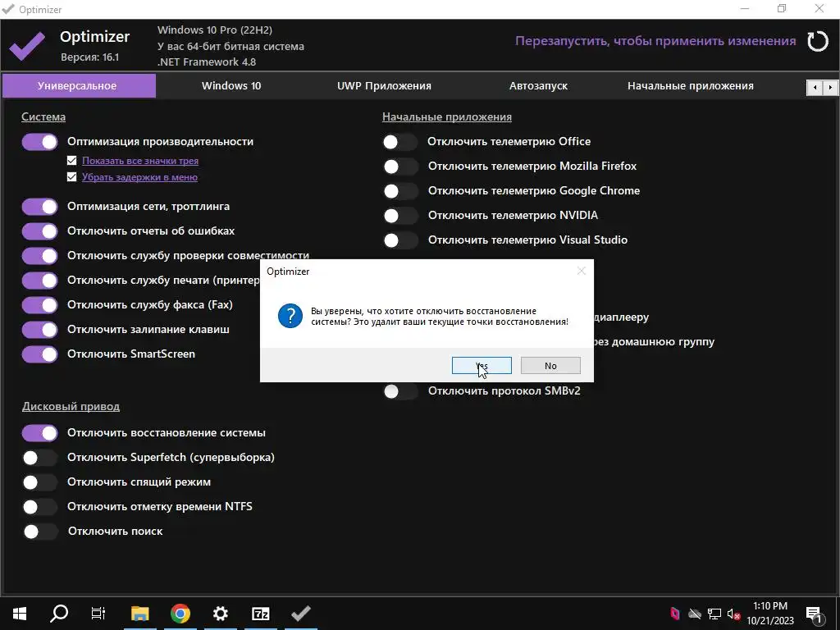Viewport: 840px width, 630px height.
Task: Enable Отключить Superfetch switch
Action: click(x=39, y=458)
